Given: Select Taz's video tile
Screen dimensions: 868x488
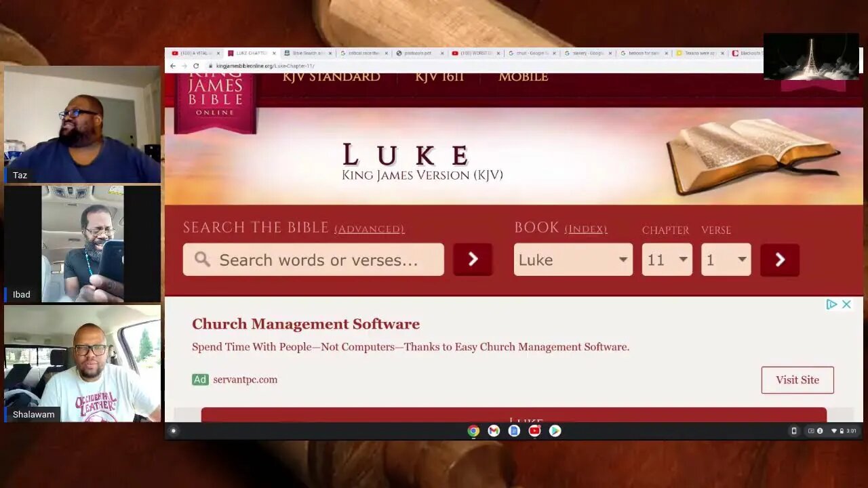Looking at the screenshot, I should coord(82,125).
